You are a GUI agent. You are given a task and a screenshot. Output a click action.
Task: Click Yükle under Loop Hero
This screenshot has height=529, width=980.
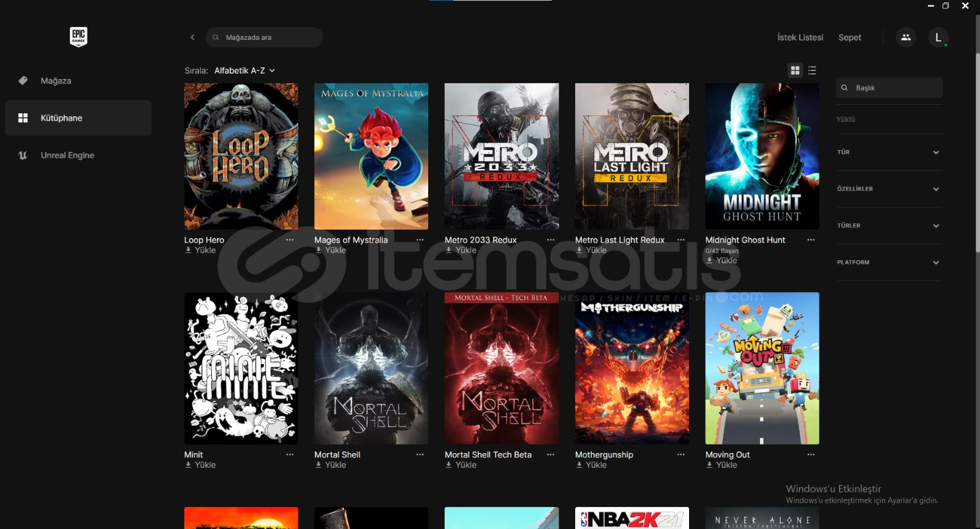[200, 250]
